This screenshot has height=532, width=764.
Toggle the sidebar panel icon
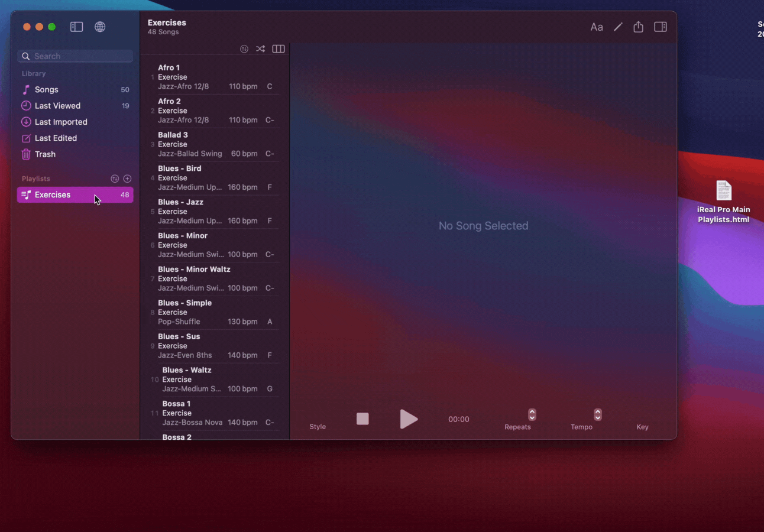[x=77, y=27]
